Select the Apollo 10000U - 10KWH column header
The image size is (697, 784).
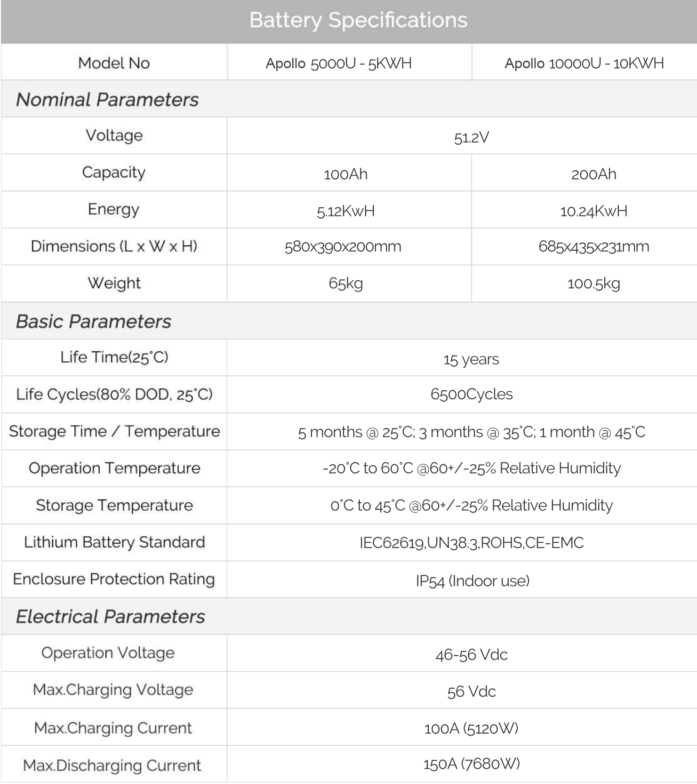pyautogui.click(x=584, y=63)
